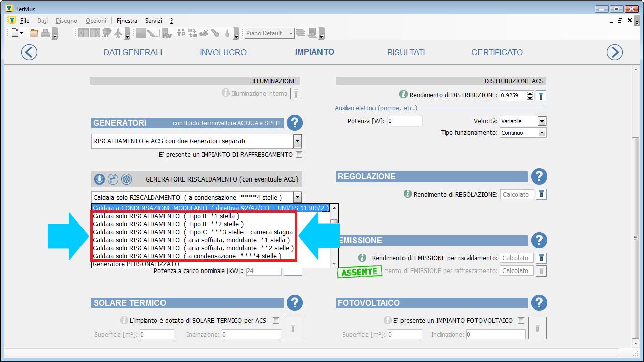Image resolution: width=644 pixels, height=362 pixels.
Task: Select the cooling snowflake icon
Action: 127,179
